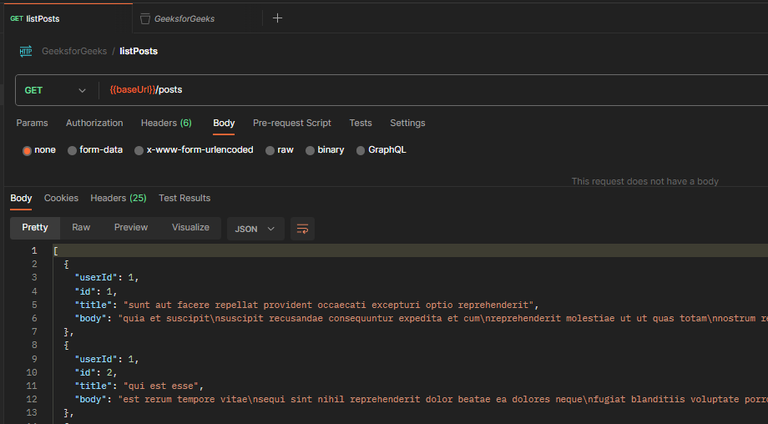This screenshot has width=768, height=424.
Task: Switch response view to Raw
Action: (81, 228)
